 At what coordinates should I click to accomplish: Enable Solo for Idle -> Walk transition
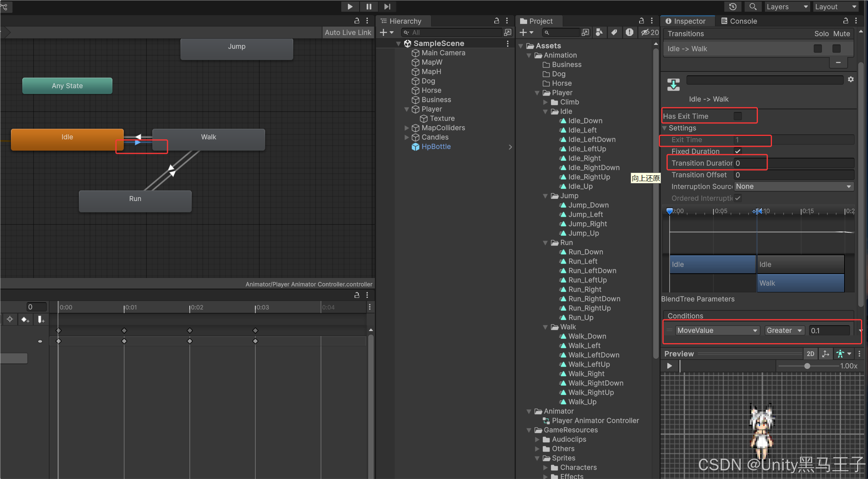tap(818, 48)
